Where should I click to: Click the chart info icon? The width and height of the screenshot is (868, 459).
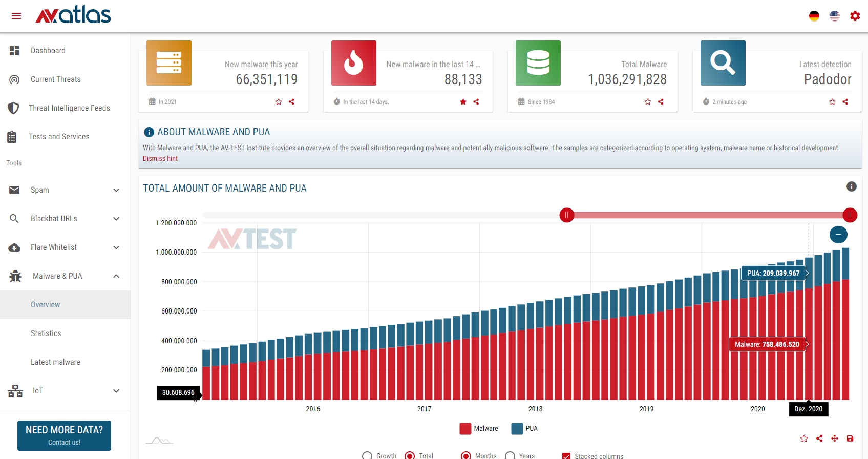[851, 186]
